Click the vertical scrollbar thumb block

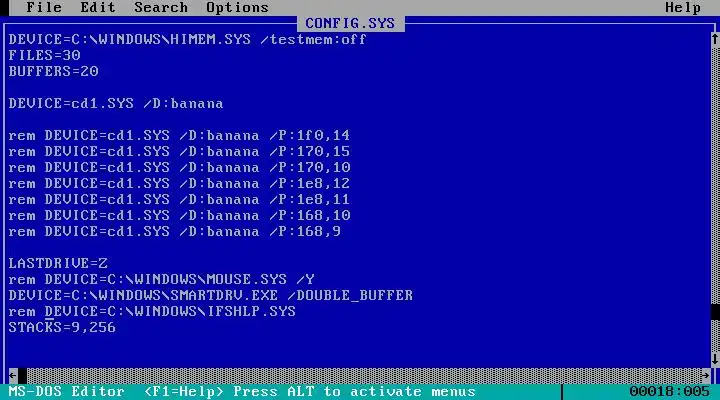(x=715, y=311)
